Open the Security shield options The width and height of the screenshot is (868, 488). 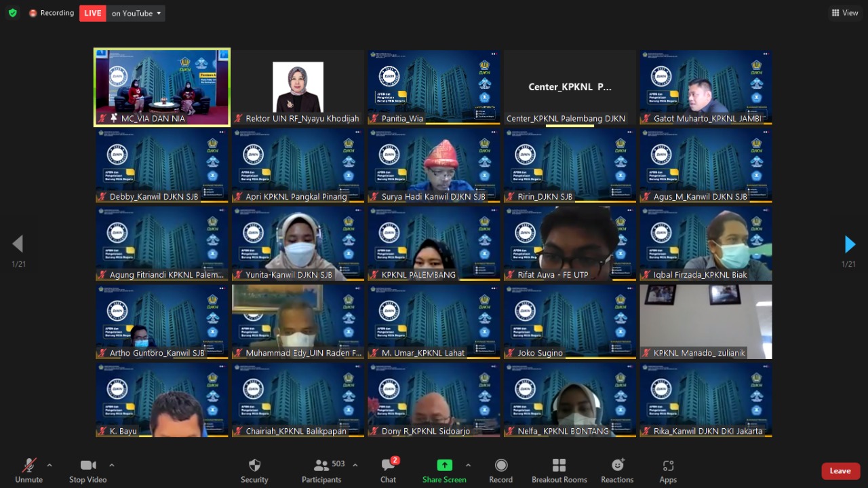(x=254, y=470)
